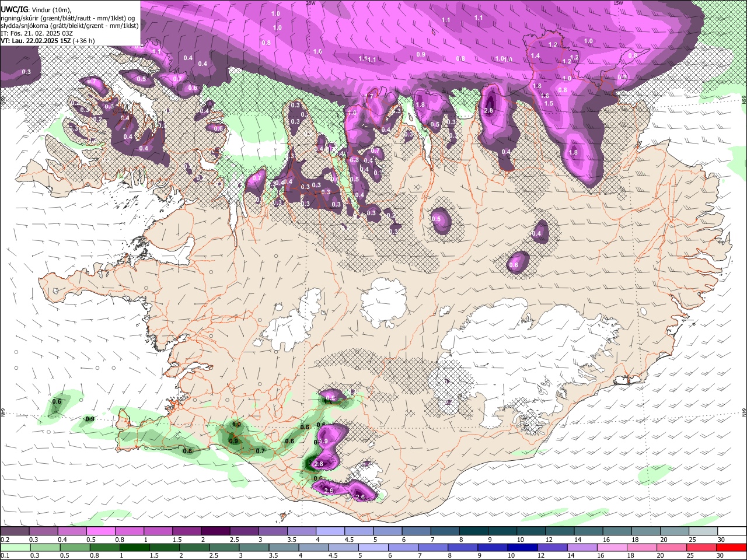Click the 25–30 red-pink rain legend swatch
This screenshot has height=560, width=747.
(702, 547)
